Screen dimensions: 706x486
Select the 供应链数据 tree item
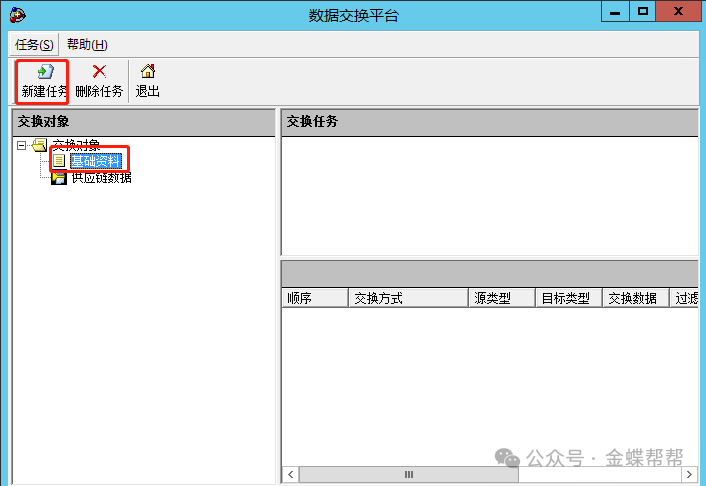[101, 178]
